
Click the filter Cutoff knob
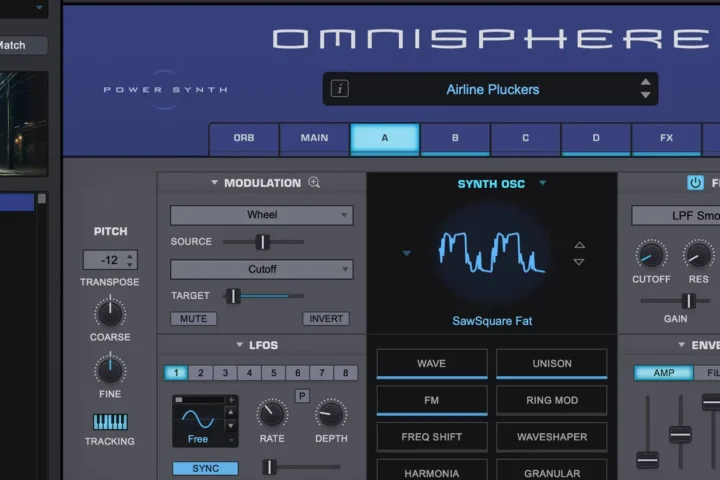(651, 255)
